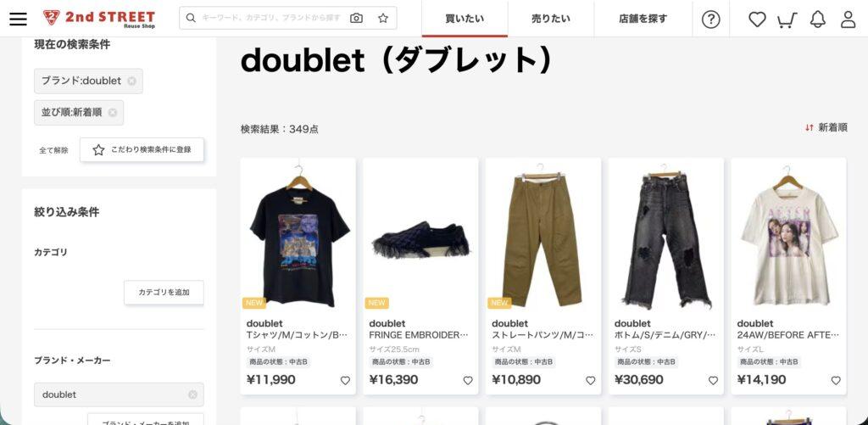Viewport: 868px width, 425px height.
Task: Favorite the ¥30,690 denim bottoms
Action: [713, 381]
